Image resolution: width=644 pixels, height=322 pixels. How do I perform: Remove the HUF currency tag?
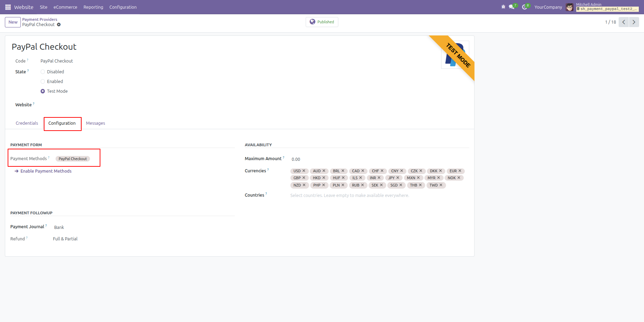[343, 178]
